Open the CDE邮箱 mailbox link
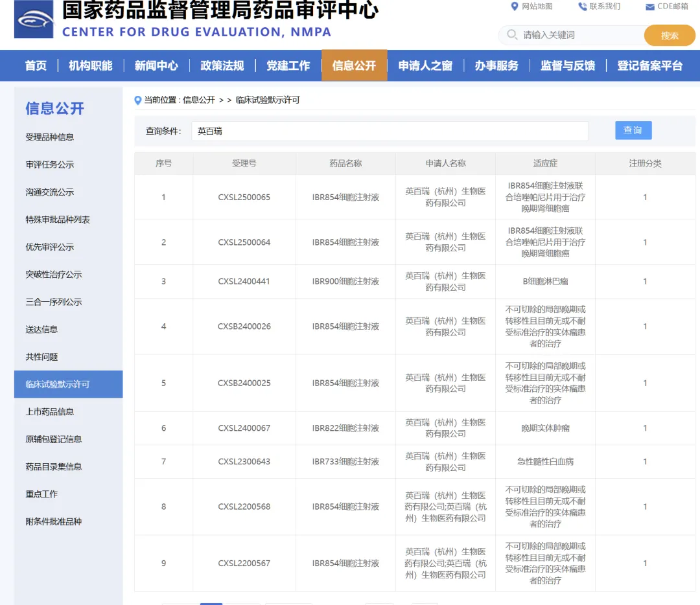The height and width of the screenshot is (605, 700). (672, 6)
